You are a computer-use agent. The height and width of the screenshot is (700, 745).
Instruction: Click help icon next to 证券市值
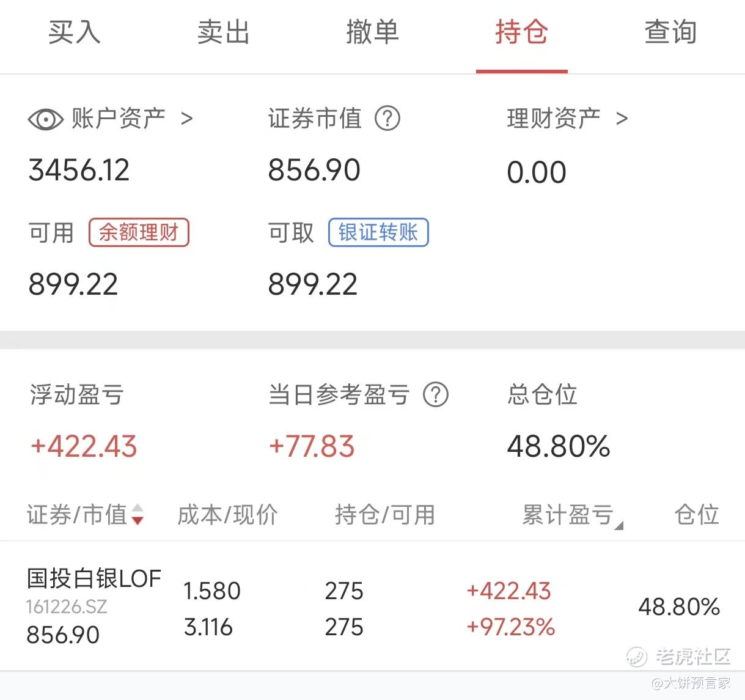tap(387, 118)
